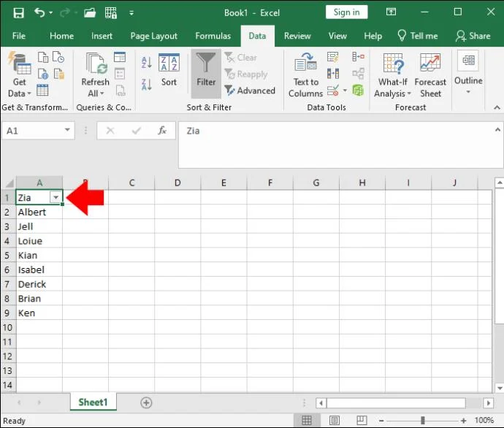This screenshot has height=428, width=504.
Task: Go to the Formulas tab
Action: point(213,36)
